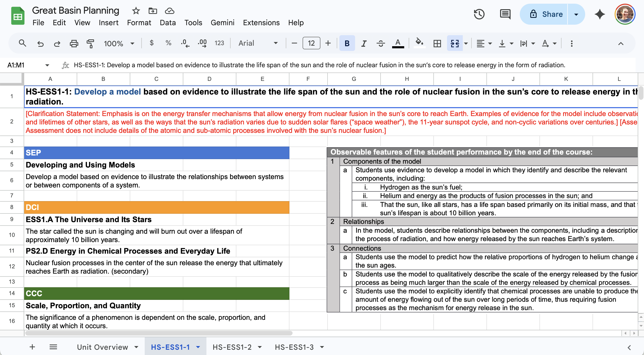Screen dimensions: 644x355
Task: Open the Google Sheets home icon
Action: point(18,16)
